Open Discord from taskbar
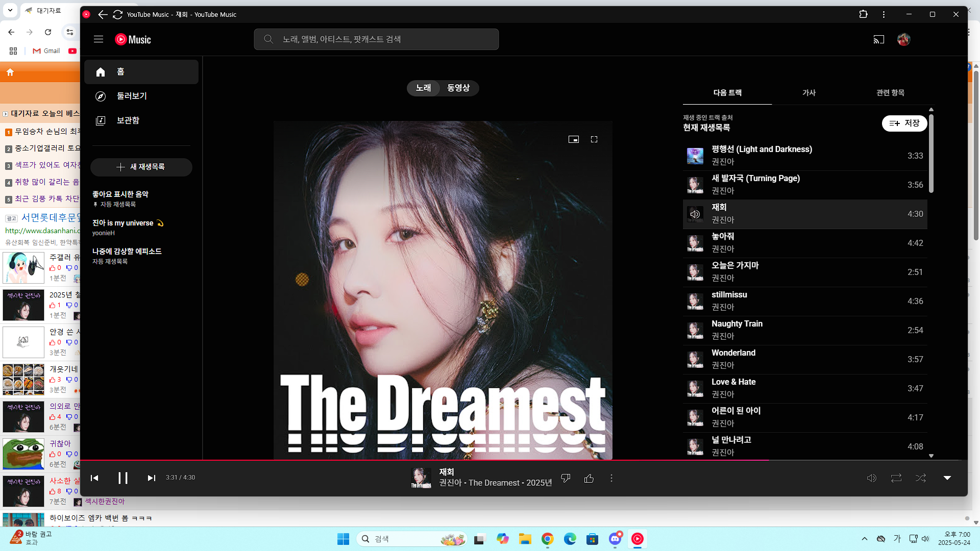 pos(615,539)
